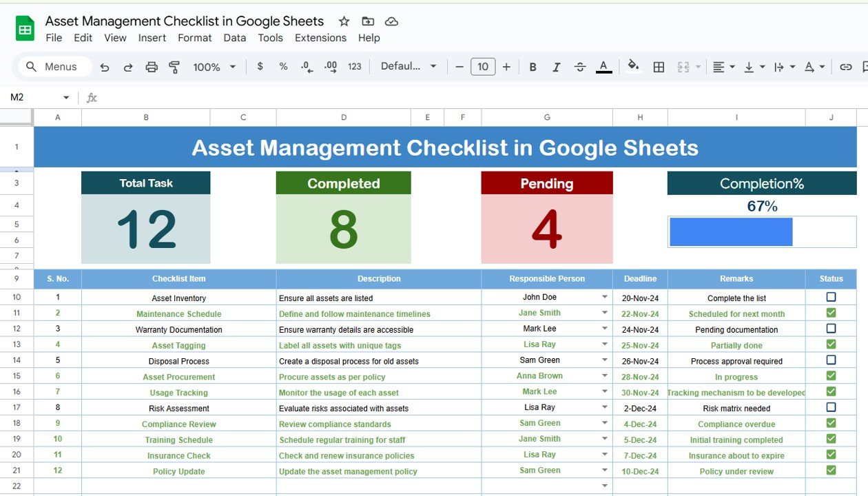This screenshot has width=868, height=496.
Task: Print the spreadsheet via printer icon
Action: [x=152, y=67]
